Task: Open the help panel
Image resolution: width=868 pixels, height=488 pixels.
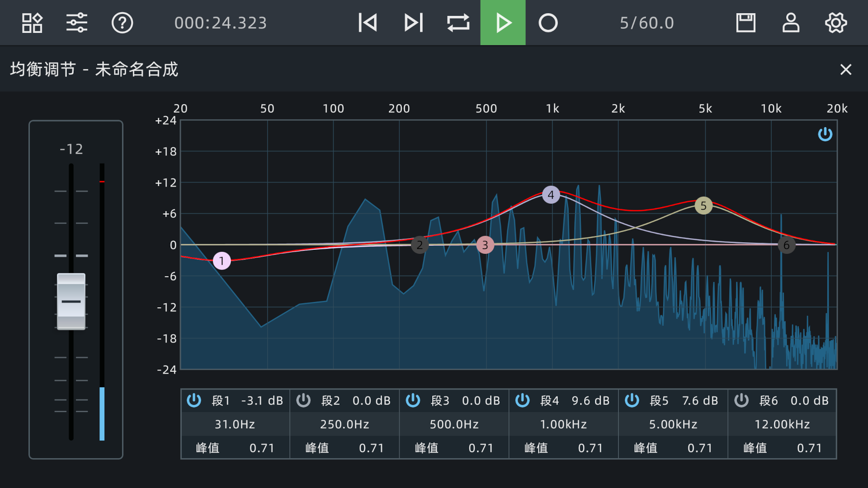Action: click(122, 23)
